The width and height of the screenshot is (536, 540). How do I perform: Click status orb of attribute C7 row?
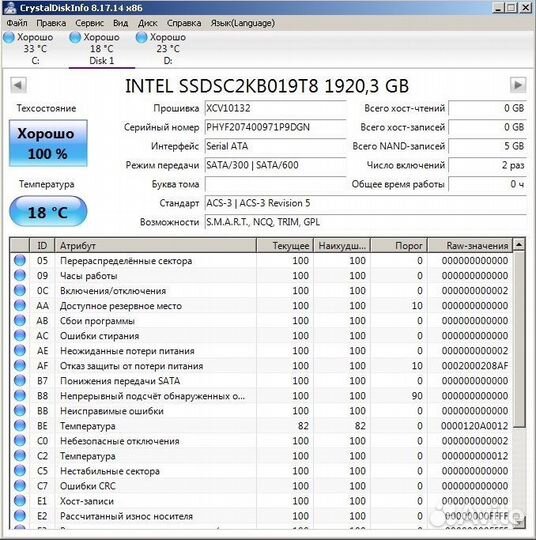20,486
